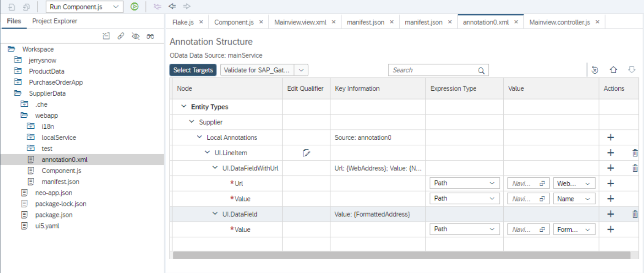644x273 pixels.
Task: Click the move up arrow icon
Action: 613,70
